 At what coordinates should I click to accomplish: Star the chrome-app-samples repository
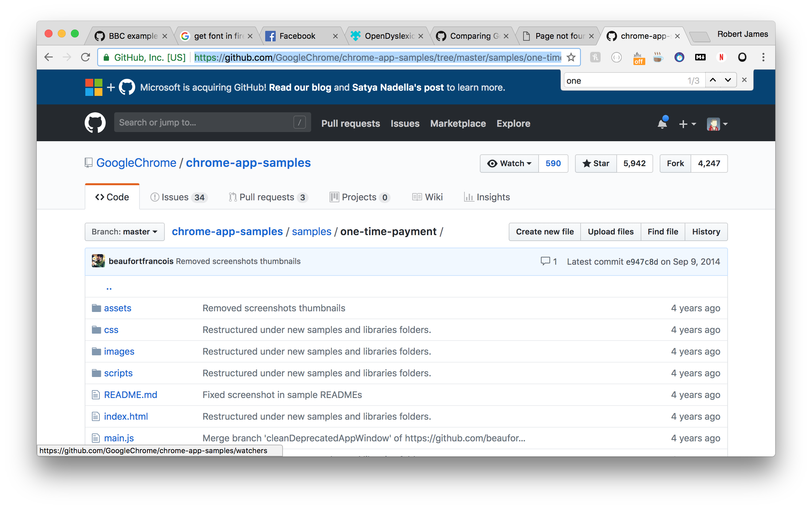(x=596, y=164)
